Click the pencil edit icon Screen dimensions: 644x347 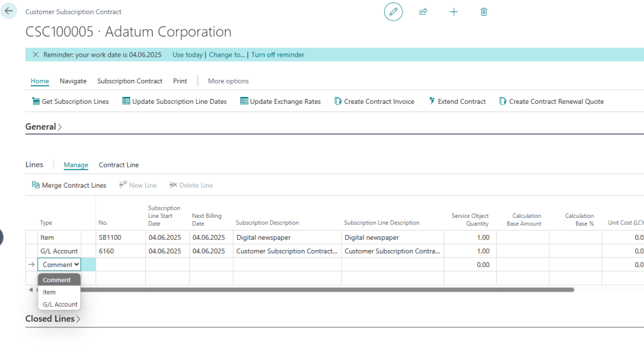pos(393,11)
